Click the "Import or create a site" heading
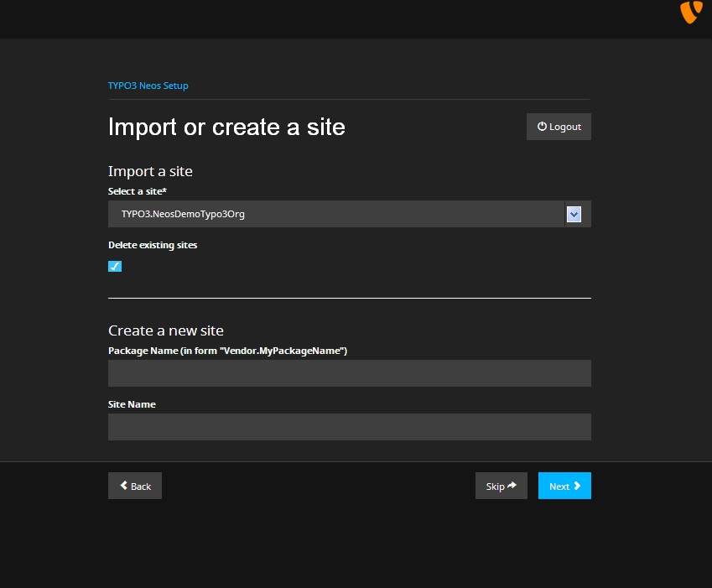The height and width of the screenshot is (588, 712). tap(226, 127)
